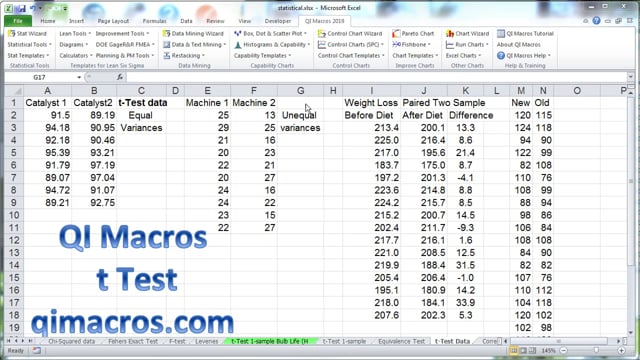Viewport: 640px width, 360px height.
Task: Open the Fishers Exact Test sheet
Action: [x=133, y=341]
